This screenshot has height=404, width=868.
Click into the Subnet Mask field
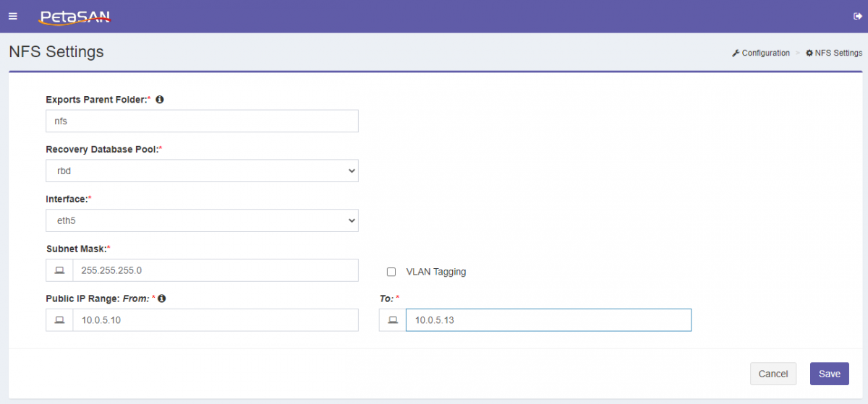click(x=216, y=270)
